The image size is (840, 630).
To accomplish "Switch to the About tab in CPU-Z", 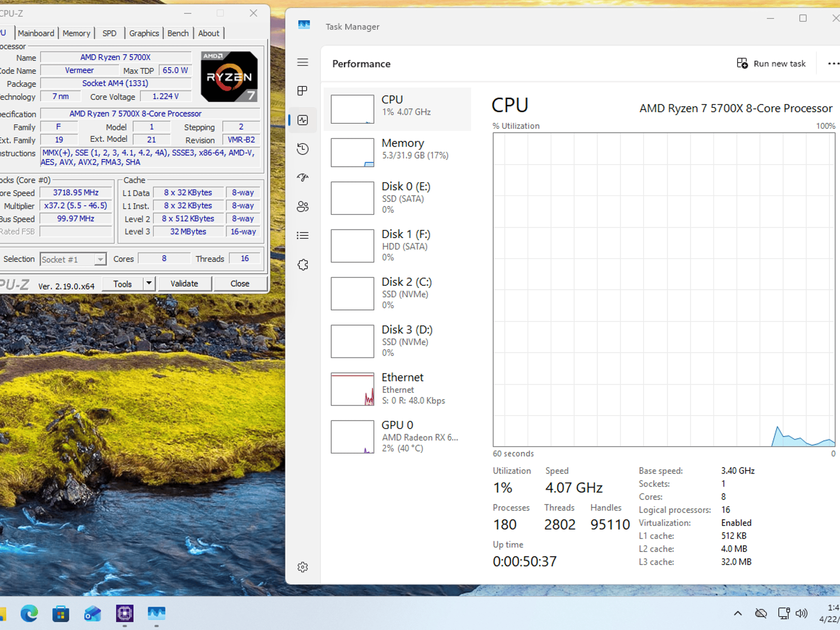I will [209, 33].
